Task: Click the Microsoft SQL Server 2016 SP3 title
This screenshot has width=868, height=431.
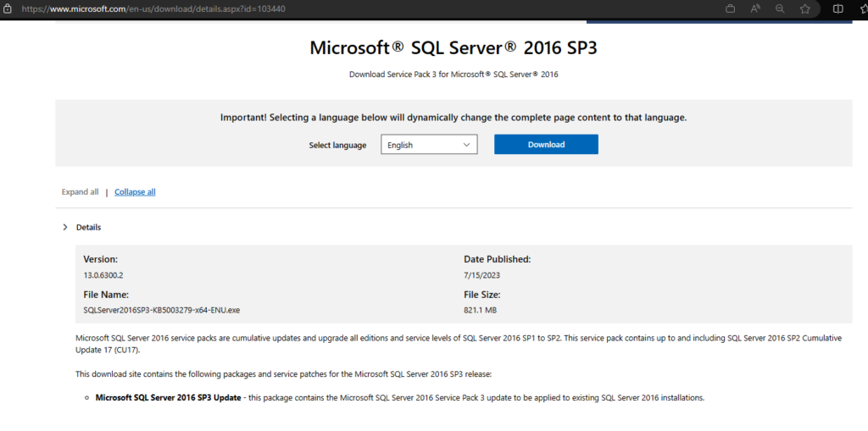Action: pyautogui.click(x=453, y=47)
